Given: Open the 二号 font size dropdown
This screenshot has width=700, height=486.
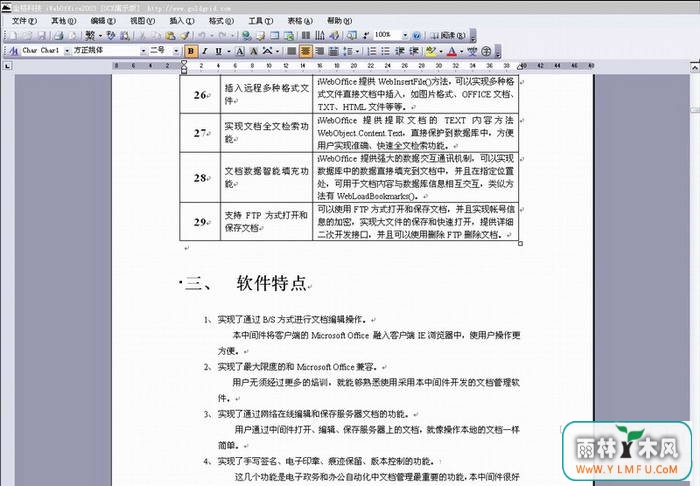Looking at the screenshot, I should [x=176, y=51].
